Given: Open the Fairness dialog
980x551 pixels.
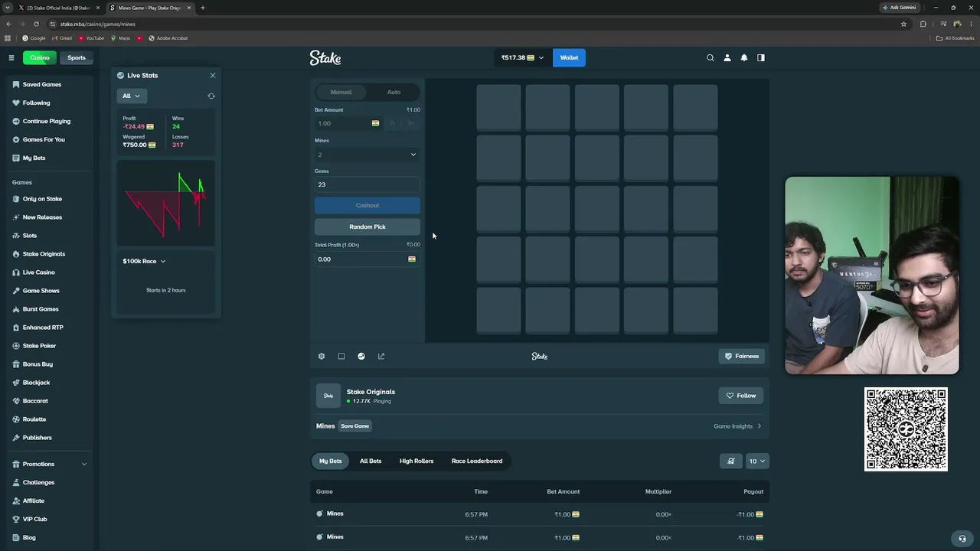Looking at the screenshot, I should point(742,356).
